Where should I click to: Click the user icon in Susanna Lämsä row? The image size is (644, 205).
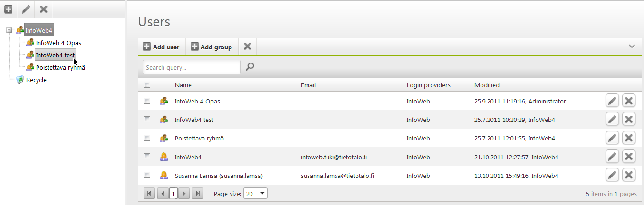(x=163, y=176)
